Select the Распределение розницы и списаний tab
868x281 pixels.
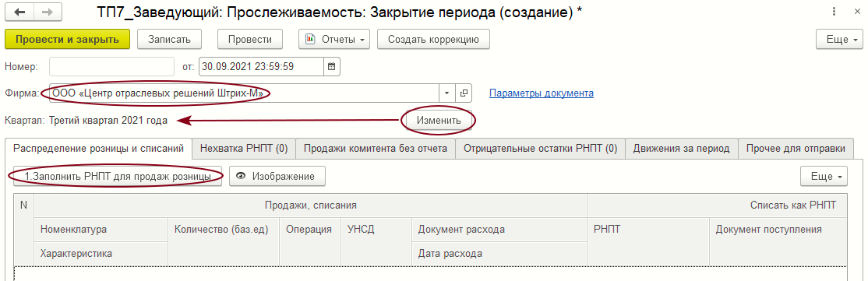(x=98, y=148)
